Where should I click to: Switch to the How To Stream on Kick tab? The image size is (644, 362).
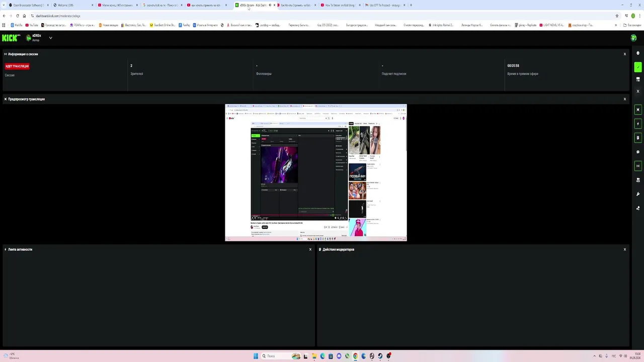pos(340,5)
